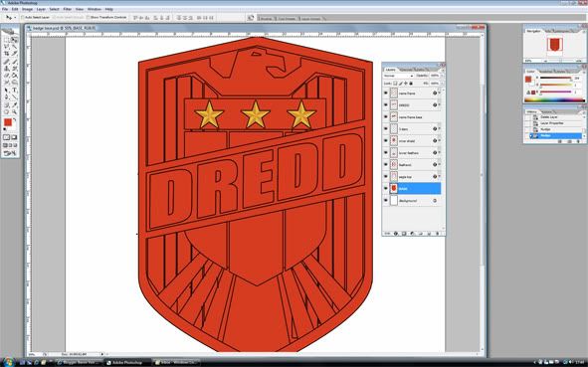Switch to the Navigator tab

[x=534, y=31]
